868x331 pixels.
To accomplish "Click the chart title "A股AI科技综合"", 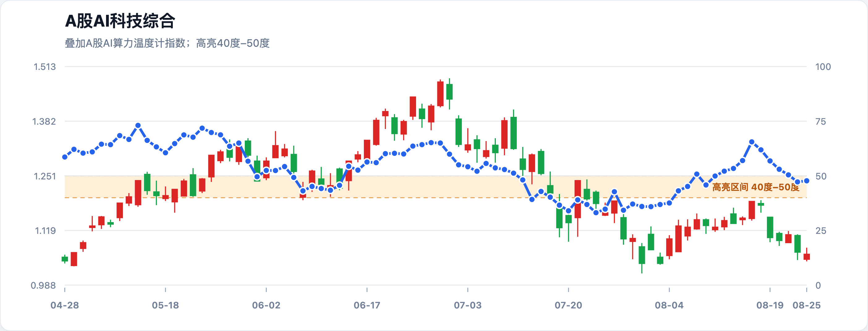I will pos(120,21).
